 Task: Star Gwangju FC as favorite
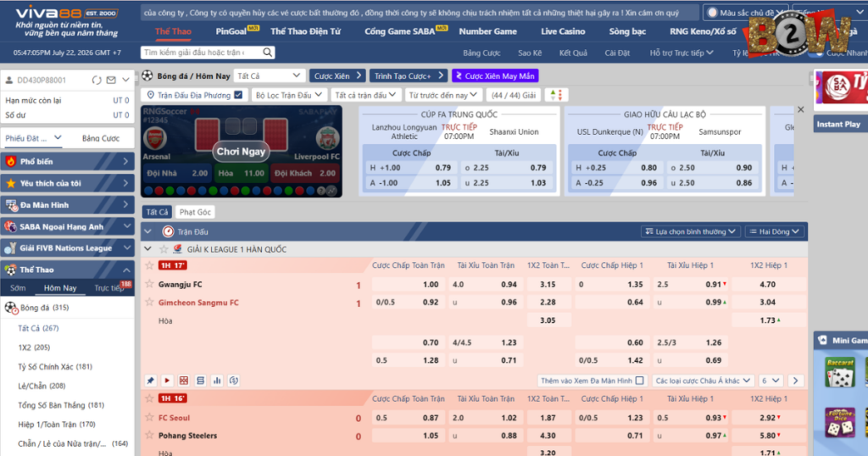(x=149, y=285)
